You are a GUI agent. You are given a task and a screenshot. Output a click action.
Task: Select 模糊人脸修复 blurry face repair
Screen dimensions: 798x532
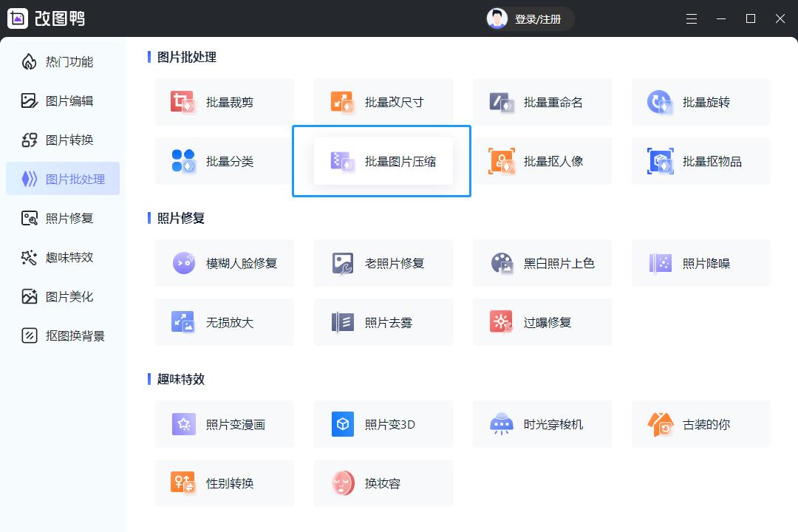pyautogui.click(x=225, y=263)
